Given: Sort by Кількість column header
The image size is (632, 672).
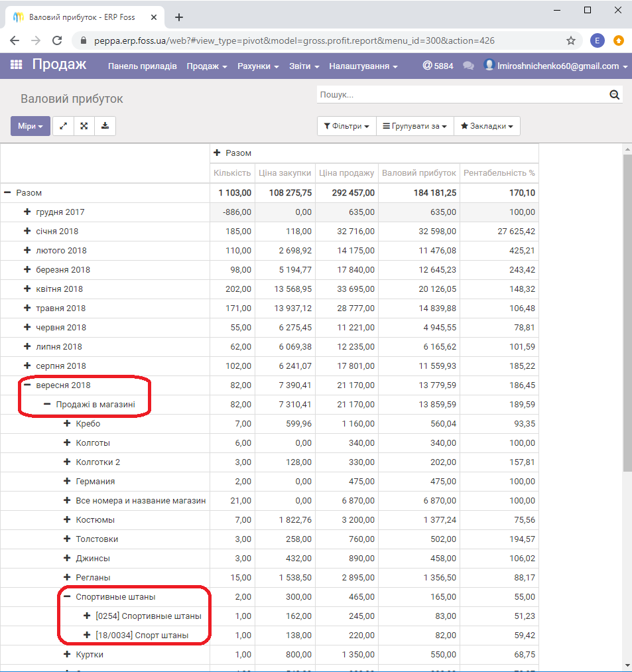Looking at the screenshot, I should click(232, 173).
